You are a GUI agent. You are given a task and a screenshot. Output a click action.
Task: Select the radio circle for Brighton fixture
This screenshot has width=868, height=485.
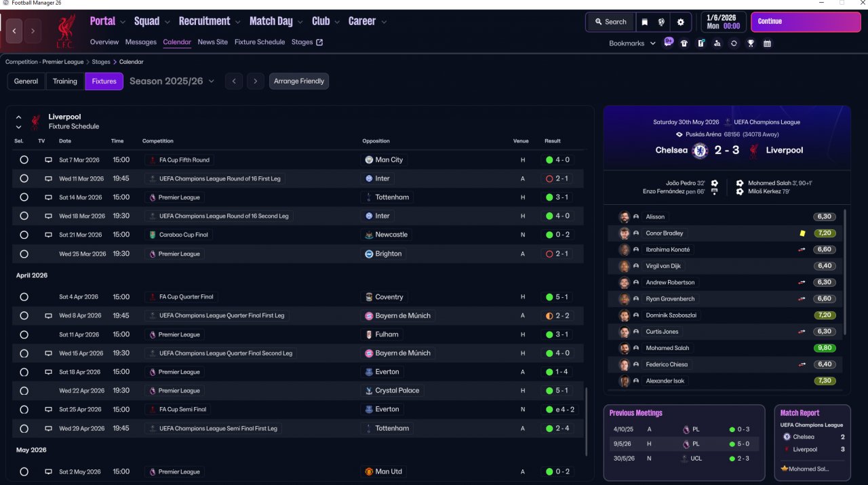click(24, 254)
